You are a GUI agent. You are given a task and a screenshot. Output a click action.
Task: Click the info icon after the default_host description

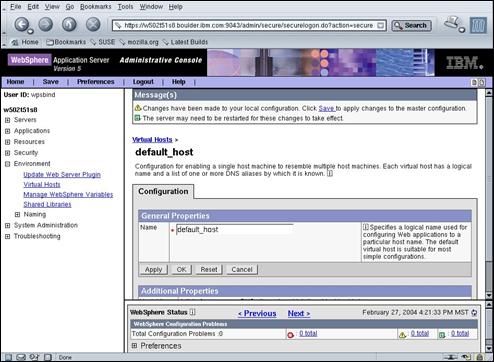point(330,173)
